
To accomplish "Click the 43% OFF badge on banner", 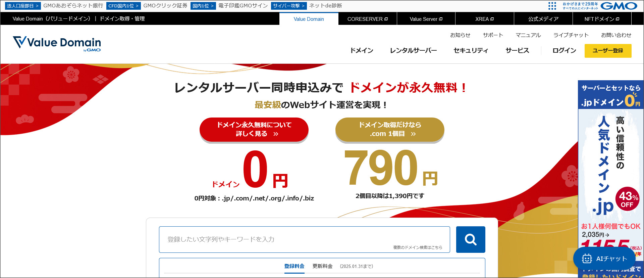I will (628, 199).
